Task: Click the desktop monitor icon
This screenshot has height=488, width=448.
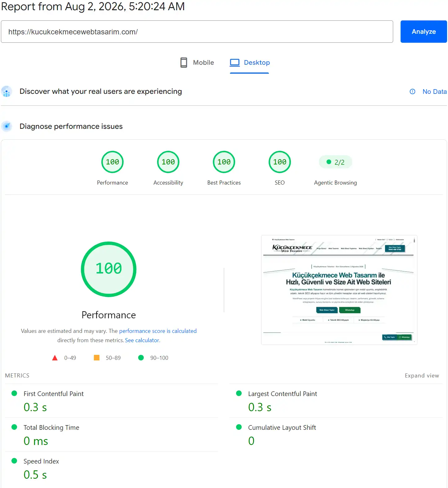Action: (235, 63)
